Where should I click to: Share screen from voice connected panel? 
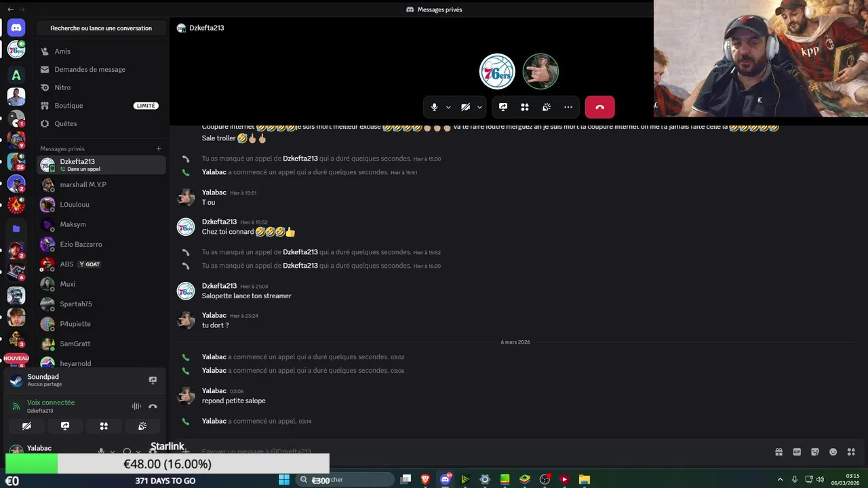pyautogui.click(x=65, y=426)
